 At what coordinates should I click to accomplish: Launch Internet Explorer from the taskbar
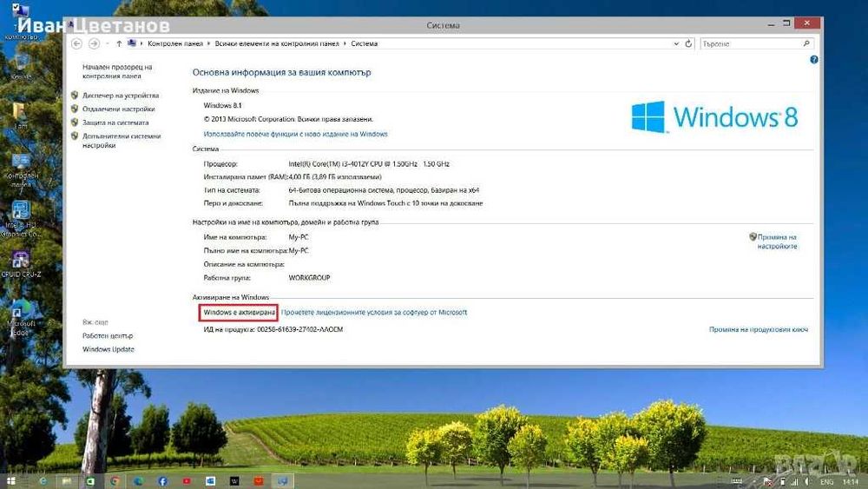coord(43,481)
